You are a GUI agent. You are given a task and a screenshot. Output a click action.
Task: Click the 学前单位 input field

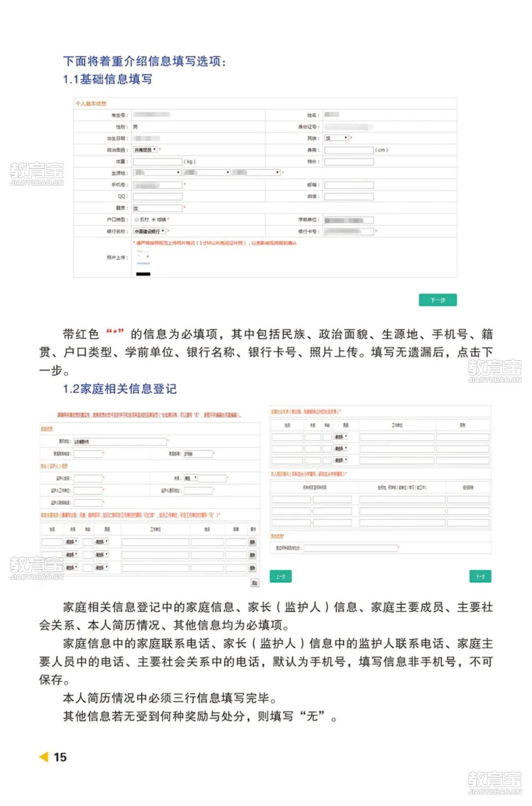349,220
